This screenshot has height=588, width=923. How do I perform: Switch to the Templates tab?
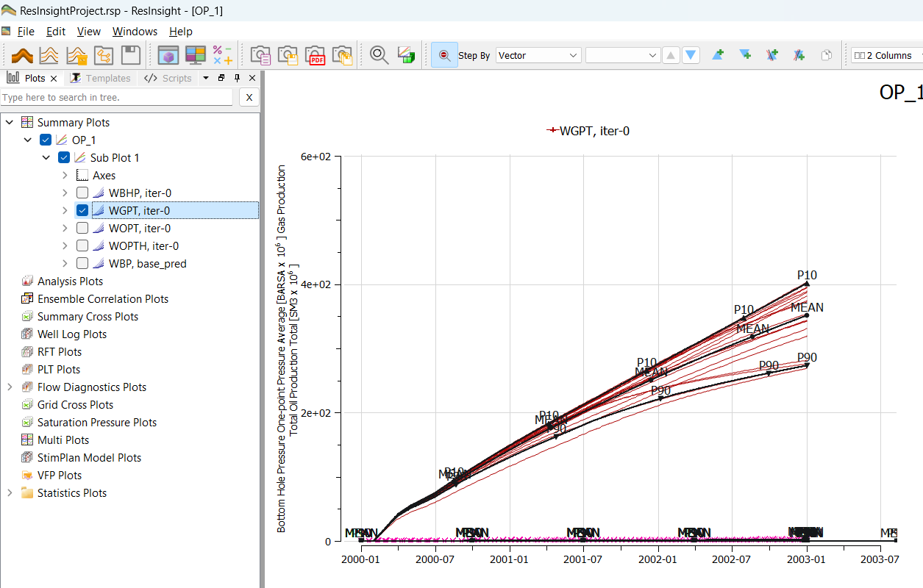point(101,78)
